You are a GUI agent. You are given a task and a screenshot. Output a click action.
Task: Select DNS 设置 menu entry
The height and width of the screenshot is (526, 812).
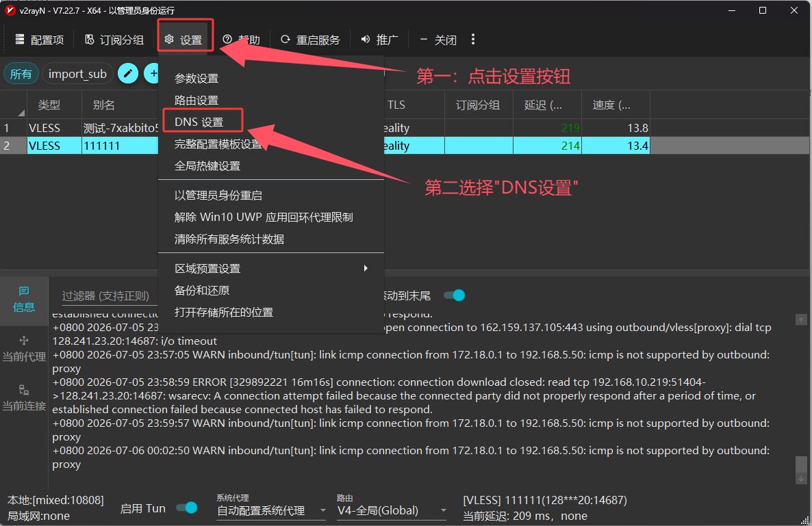click(x=271, y=122)
